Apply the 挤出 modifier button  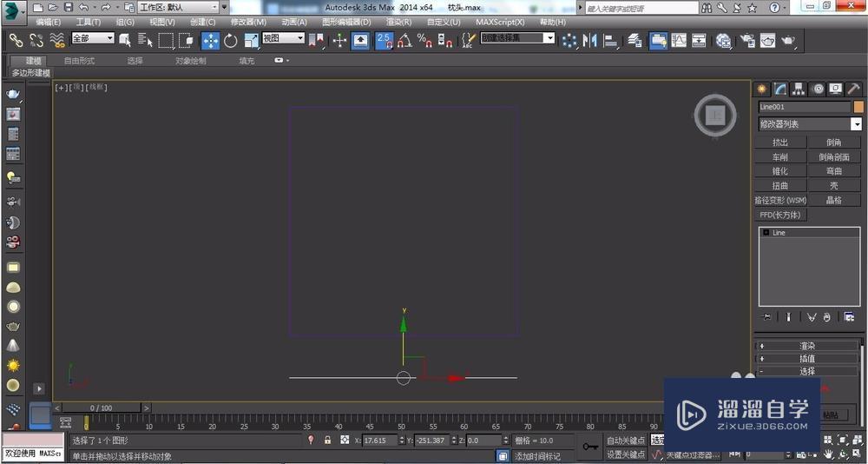click(780, 143)
